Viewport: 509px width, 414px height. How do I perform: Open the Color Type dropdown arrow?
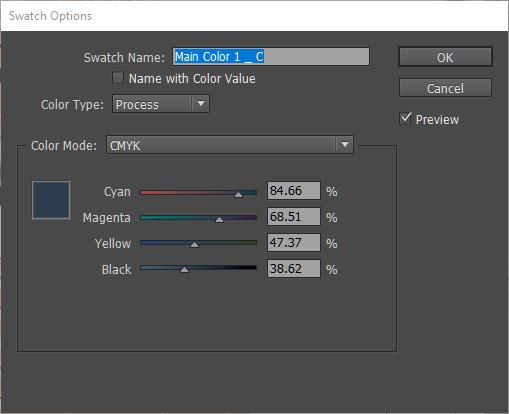point(201,104)
